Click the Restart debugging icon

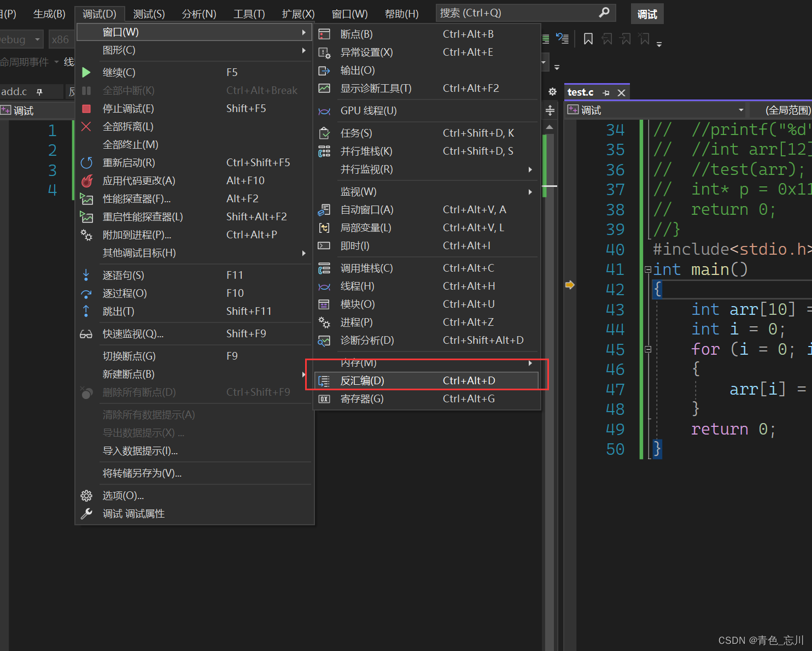(86, 163)
